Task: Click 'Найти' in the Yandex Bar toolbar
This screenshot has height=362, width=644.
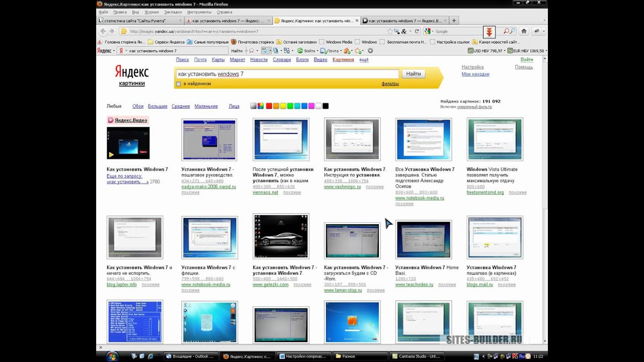Action: [236, 51]
